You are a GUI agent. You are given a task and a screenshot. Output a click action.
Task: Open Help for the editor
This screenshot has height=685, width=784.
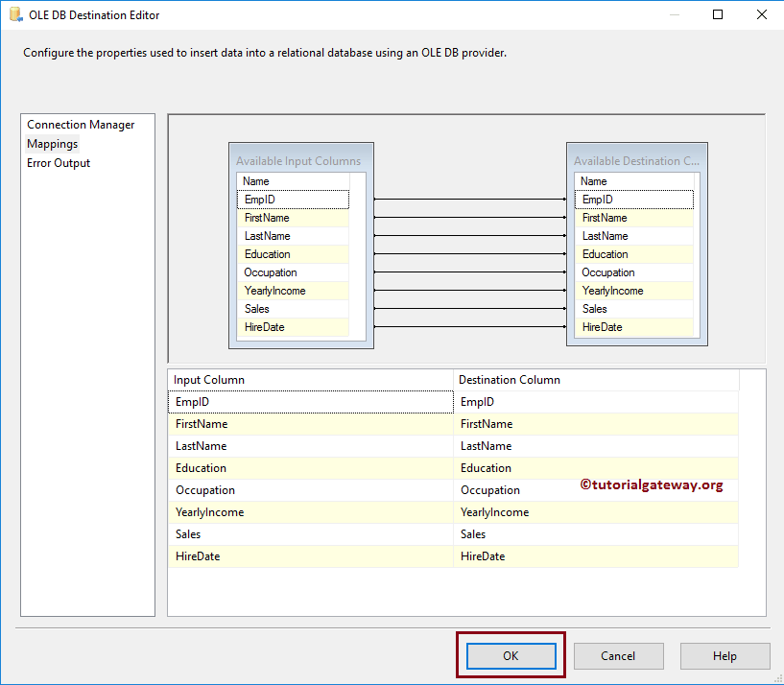[725, 656]
